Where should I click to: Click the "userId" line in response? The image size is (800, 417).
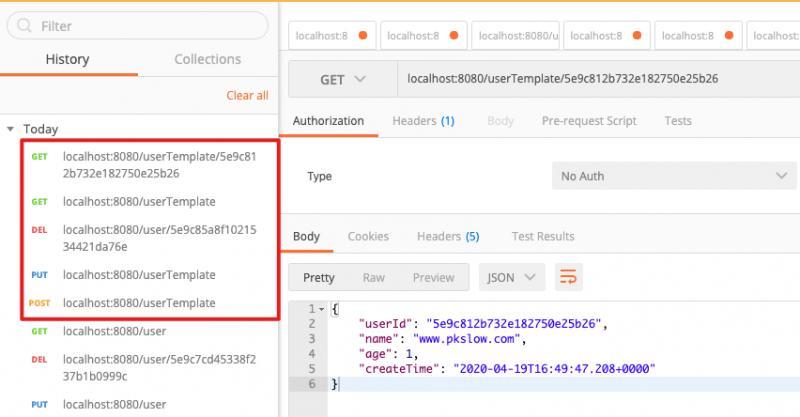point(483,324)
